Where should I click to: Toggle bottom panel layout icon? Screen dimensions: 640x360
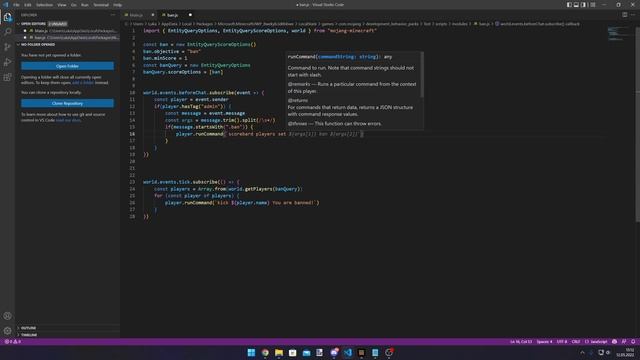click(x=576, y=5)
